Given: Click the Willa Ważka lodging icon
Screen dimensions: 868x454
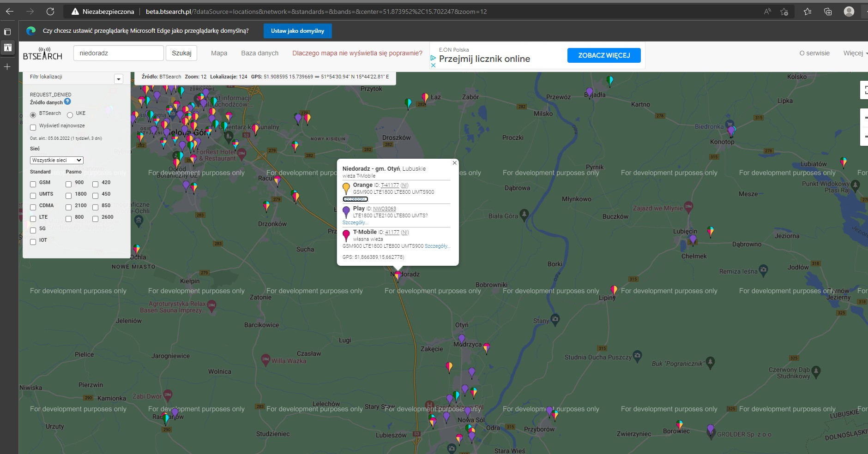Looking at the screenshot, I should [265, 359].
